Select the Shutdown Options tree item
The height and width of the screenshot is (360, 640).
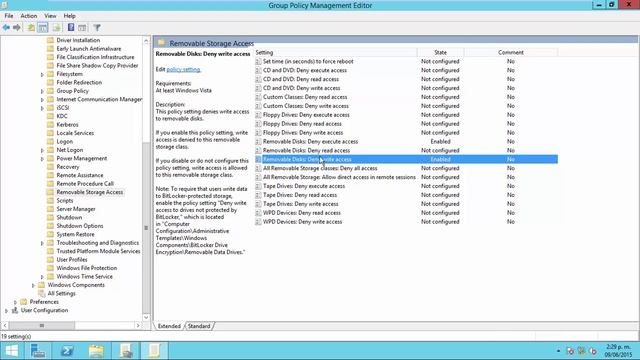tap(80, 226)
